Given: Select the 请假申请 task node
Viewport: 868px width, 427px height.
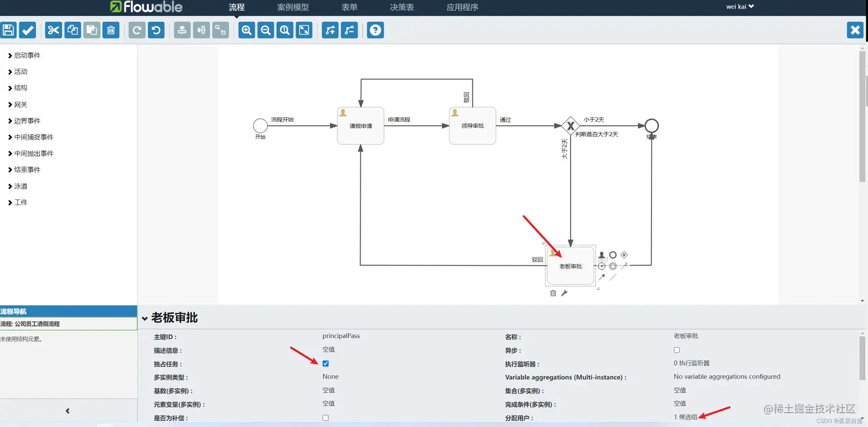Looking at the screenshot, I should pos(361,125).
